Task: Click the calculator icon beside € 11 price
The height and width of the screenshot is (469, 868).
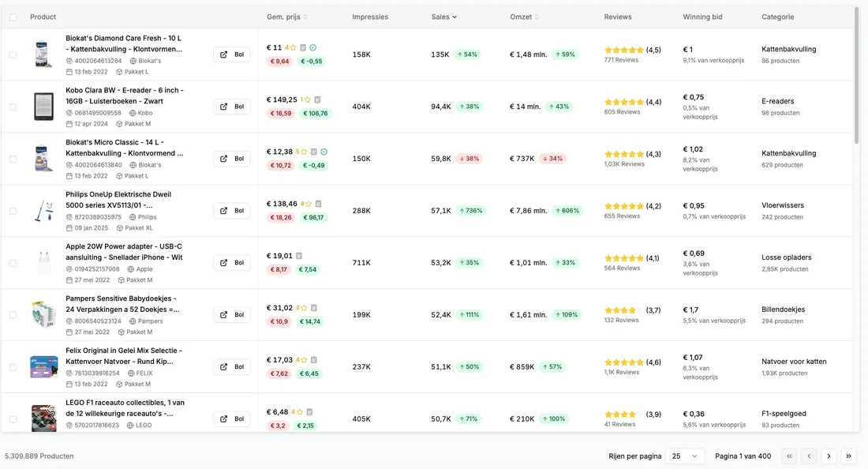Action: click(303, 47)
